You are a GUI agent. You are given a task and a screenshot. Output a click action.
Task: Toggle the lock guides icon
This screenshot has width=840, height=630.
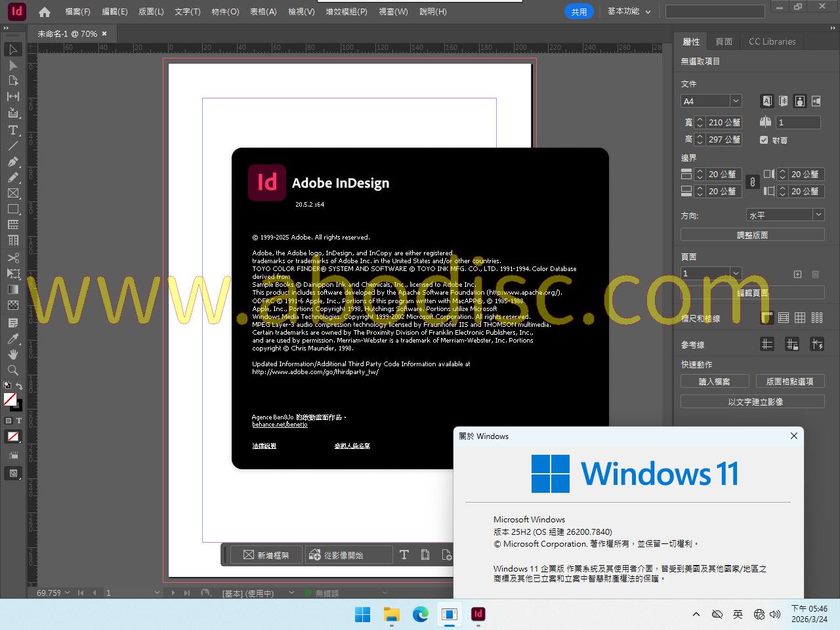point(792,344)
